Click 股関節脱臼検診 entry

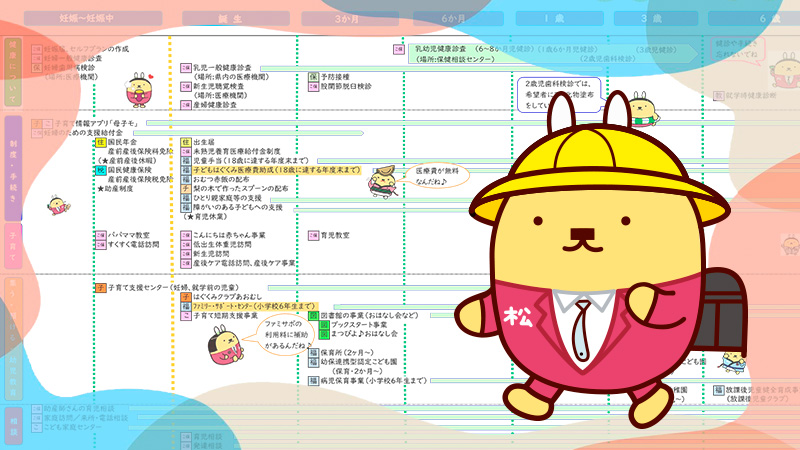(x=346, y=86)
